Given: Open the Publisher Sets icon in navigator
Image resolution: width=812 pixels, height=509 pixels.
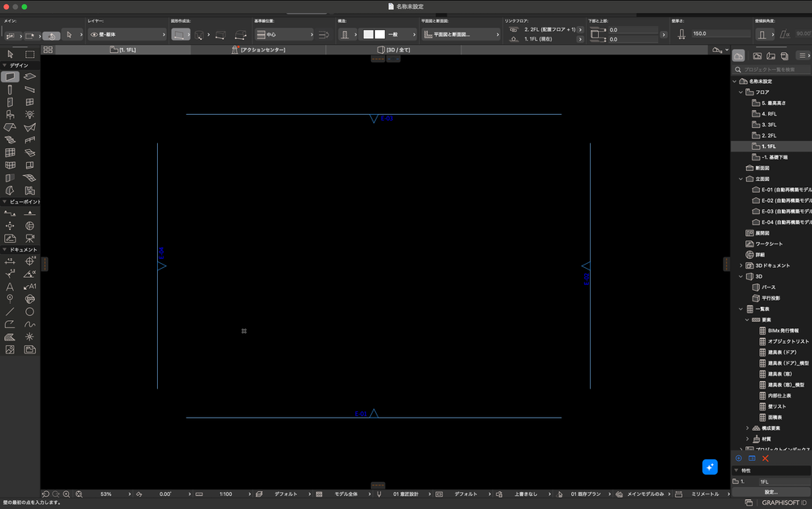Looking at the screenshot, I should coord(784,55).
